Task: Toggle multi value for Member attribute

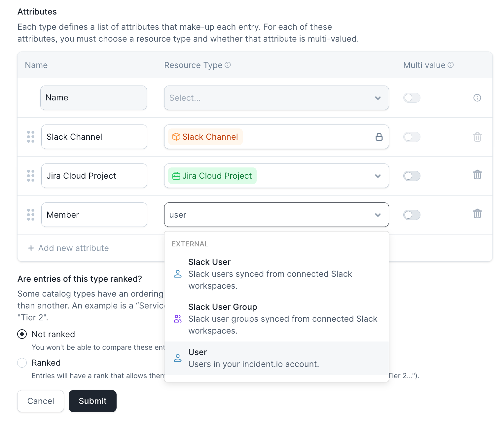Action: pyautogui.click(x=412, y=215)
